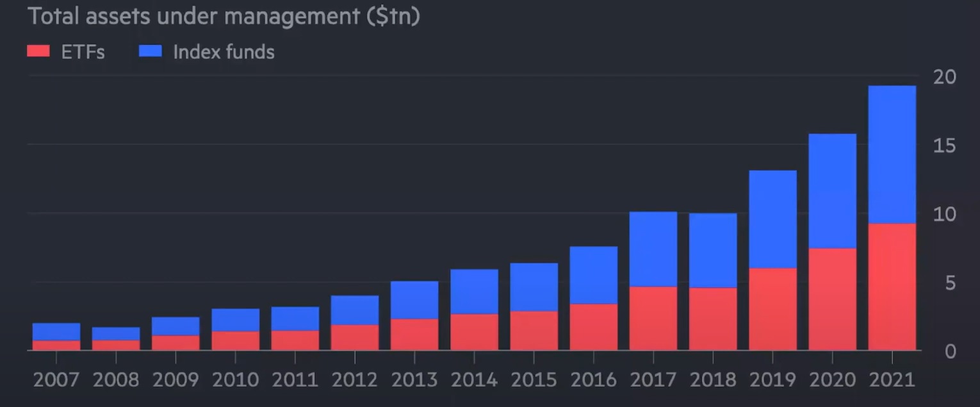Click the blue Index funds segment for 2017
This screenshot has width=980, height=407.
click(653, 249)
